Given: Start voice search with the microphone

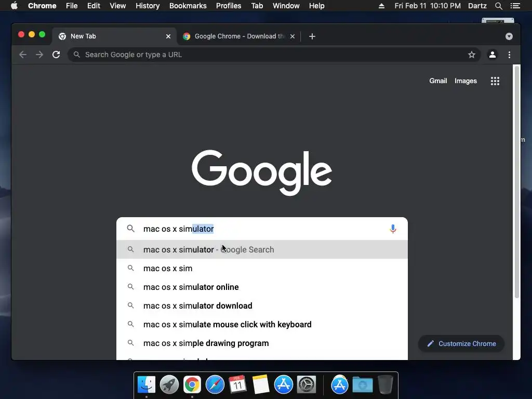Looking at the screenshot, I should tap(393, 229).
